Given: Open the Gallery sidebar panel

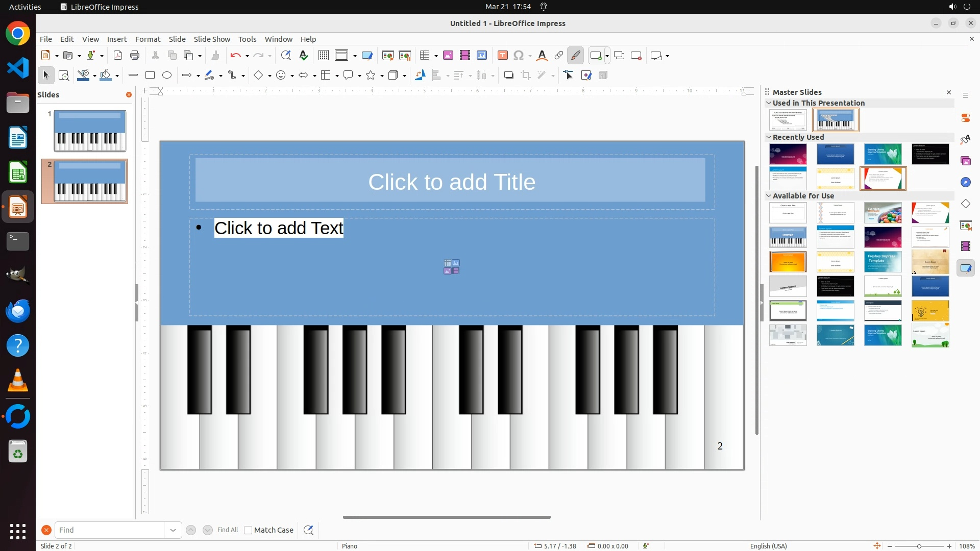Looking at the screenshot, I should tap(966, 161).
